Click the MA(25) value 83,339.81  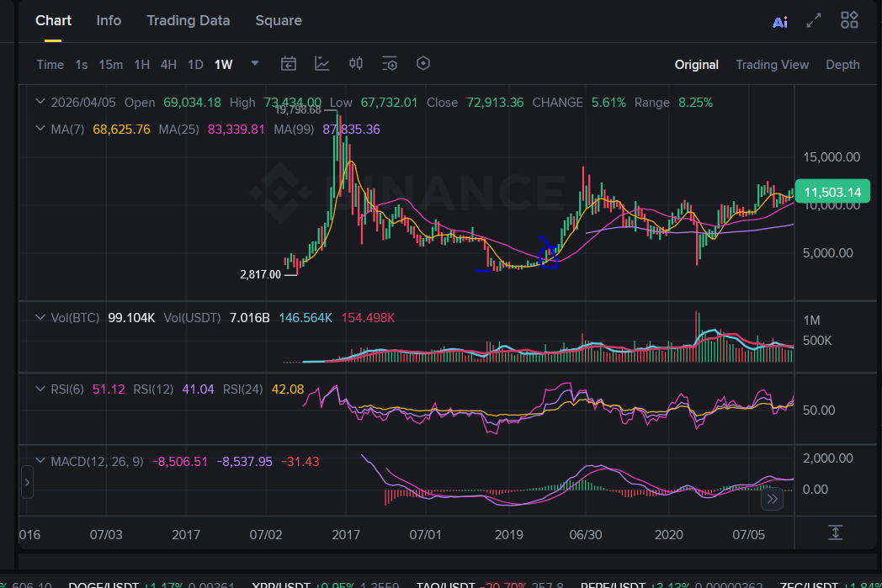pos(236,130)
